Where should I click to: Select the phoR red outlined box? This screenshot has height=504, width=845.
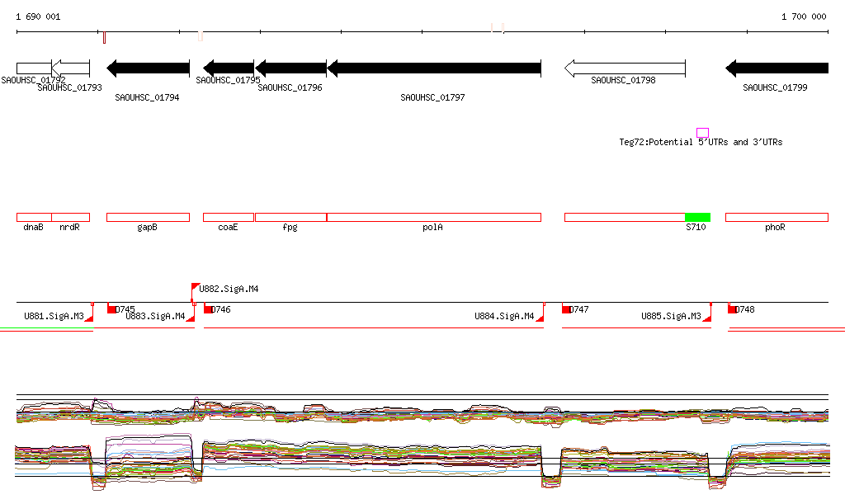[x=777, y=218]
